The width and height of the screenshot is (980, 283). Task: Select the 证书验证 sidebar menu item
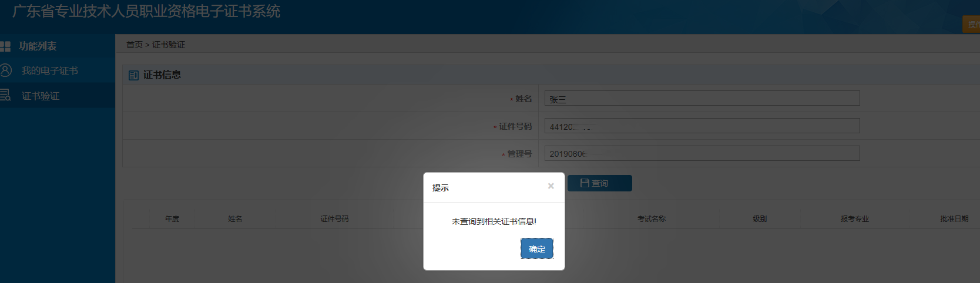[41, 96]
